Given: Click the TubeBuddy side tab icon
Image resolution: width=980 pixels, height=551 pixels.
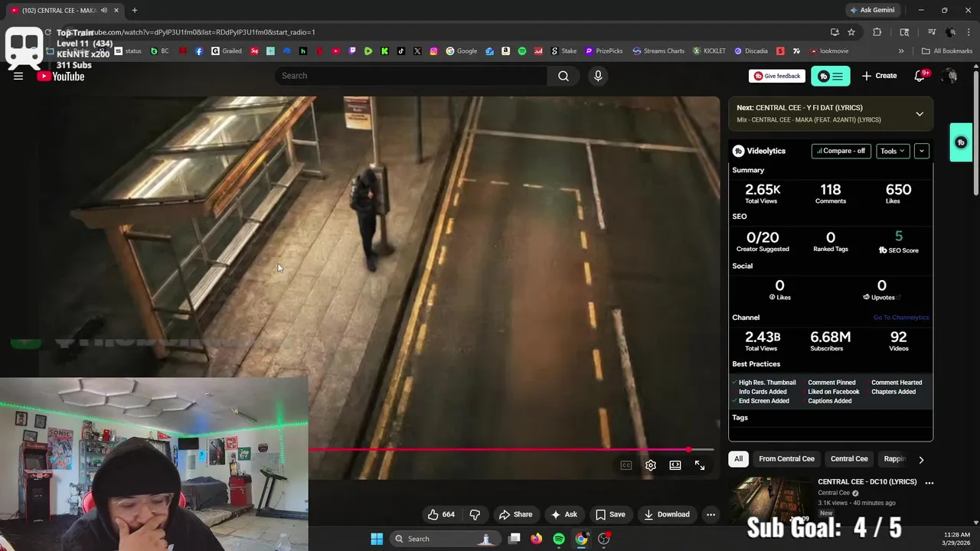Looking at the screenshot, I should tap(961, 142).
